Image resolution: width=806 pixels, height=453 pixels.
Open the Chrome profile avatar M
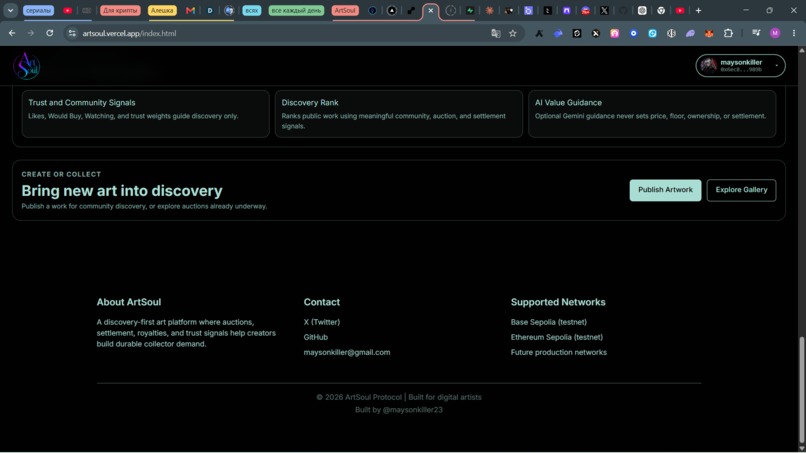click(x=775, y=33)
